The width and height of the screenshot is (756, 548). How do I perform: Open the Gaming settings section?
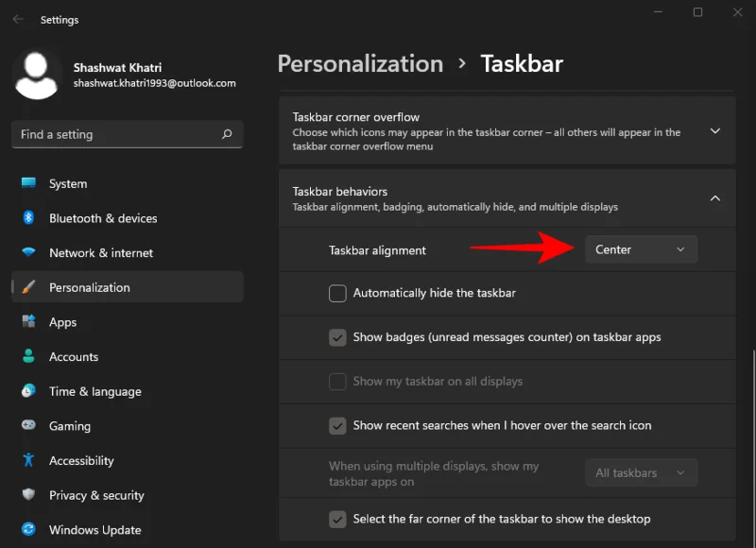click(68, 426)
